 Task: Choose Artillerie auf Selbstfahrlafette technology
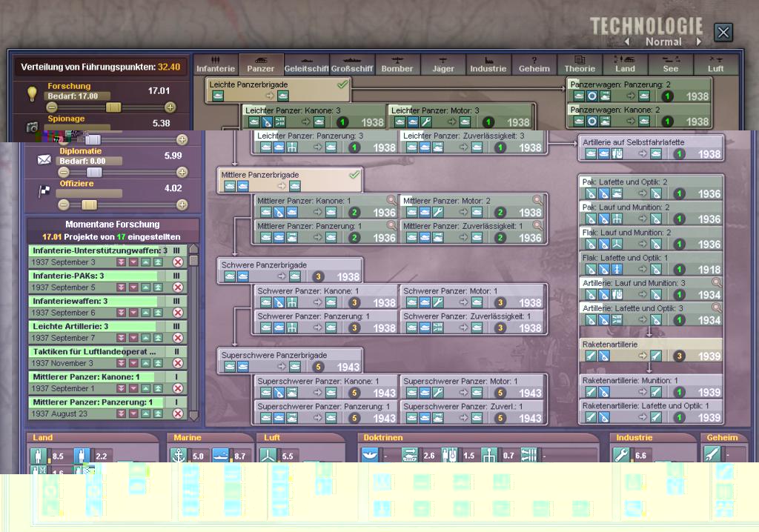coord(651,148)
